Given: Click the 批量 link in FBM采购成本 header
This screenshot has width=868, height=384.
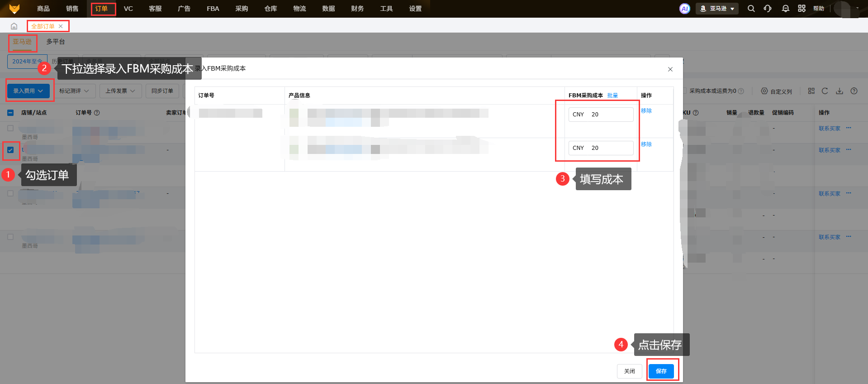Looking at the screenshot, I should click(612, 96).
